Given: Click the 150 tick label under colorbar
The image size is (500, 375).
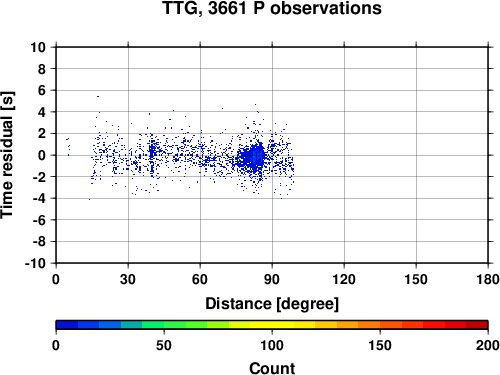Looking at the screenshot, I should [380, 345].
